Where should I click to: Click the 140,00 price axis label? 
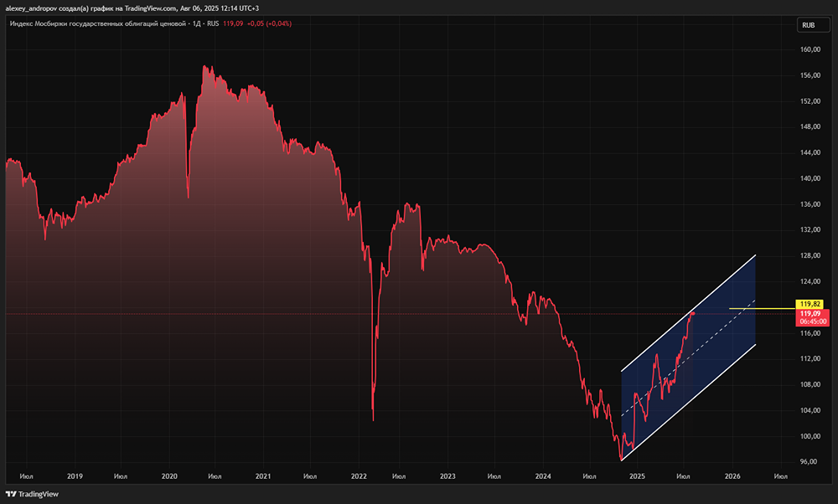[x=810, y=178]
